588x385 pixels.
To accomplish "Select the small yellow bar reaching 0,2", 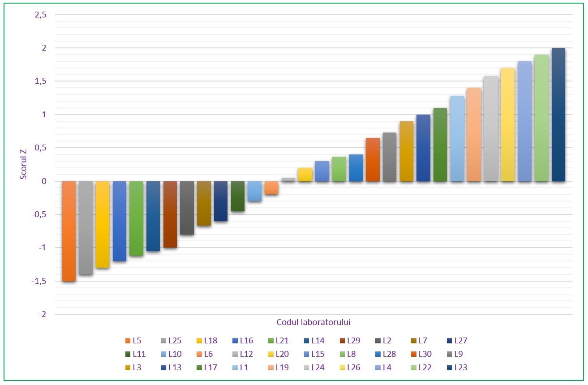I will coord(305,175).
